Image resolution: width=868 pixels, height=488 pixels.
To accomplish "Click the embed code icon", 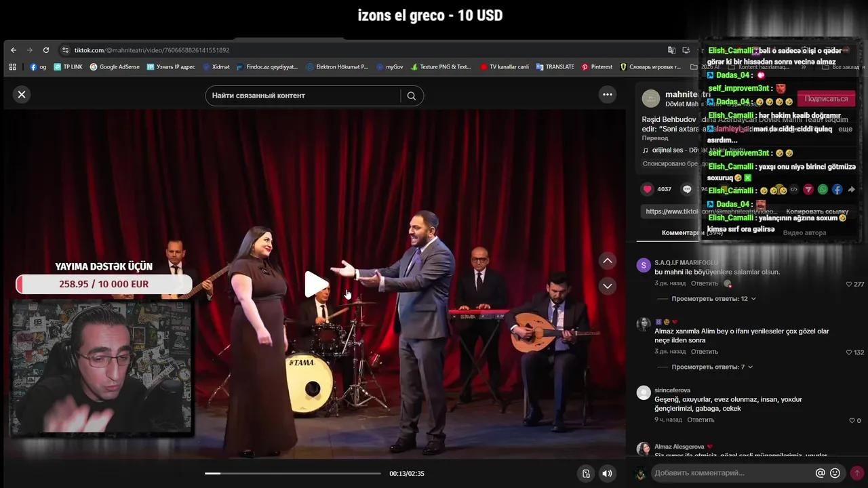I will [x=794, y=190].
